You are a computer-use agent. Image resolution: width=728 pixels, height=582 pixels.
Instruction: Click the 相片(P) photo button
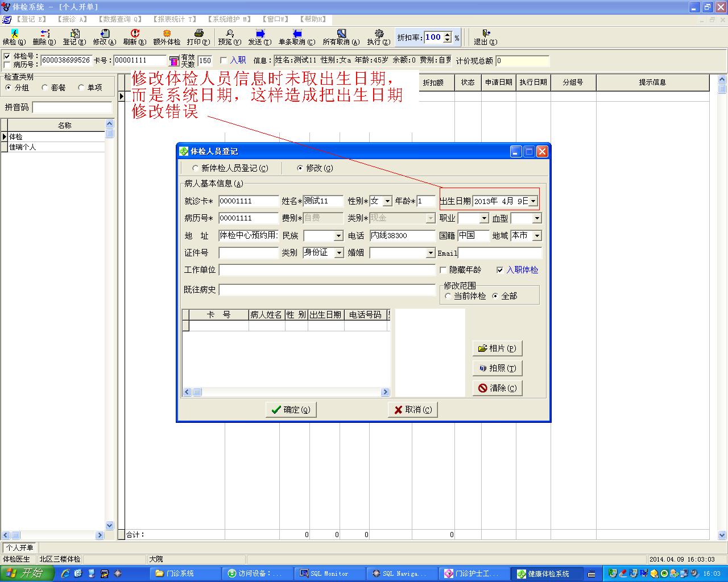click(x=498, y=348)
